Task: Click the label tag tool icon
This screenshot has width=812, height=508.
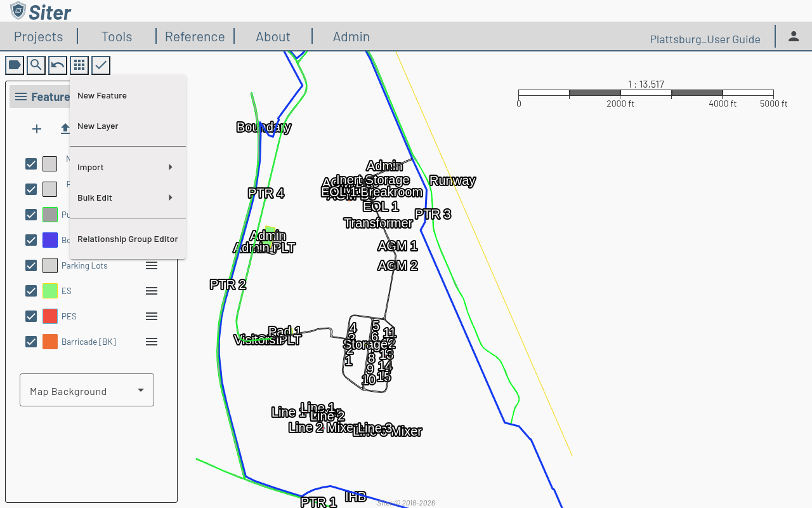Action: 15,65
